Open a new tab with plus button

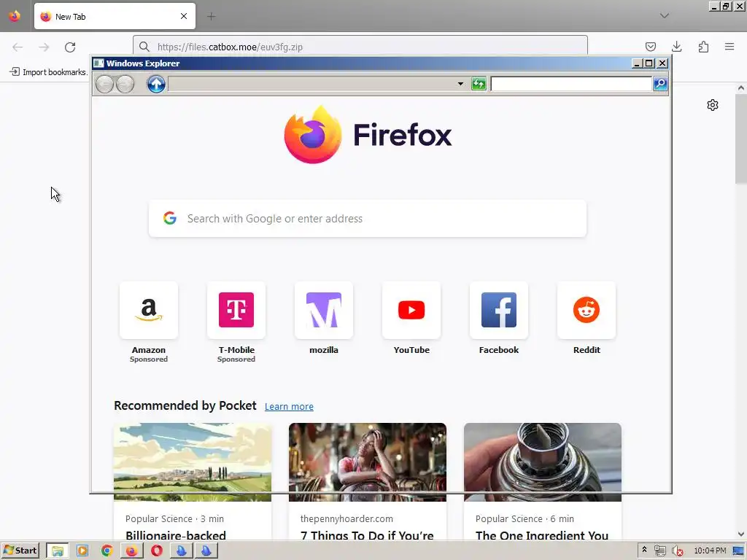click(x=211, y=17)
